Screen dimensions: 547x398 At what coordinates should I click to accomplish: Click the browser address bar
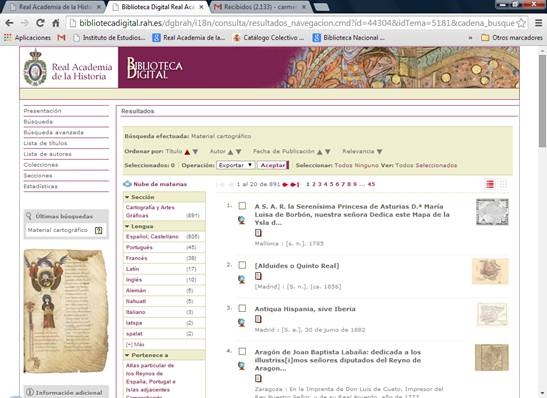tap(297, 23)
